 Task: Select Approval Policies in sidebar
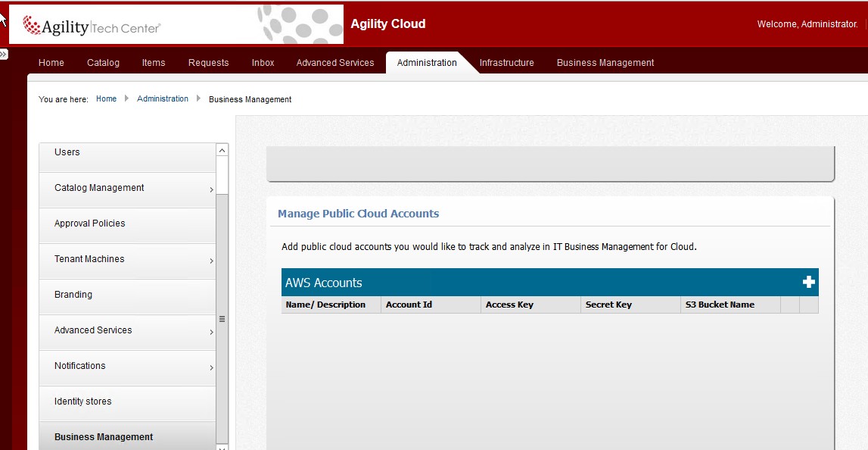[89, 223]
